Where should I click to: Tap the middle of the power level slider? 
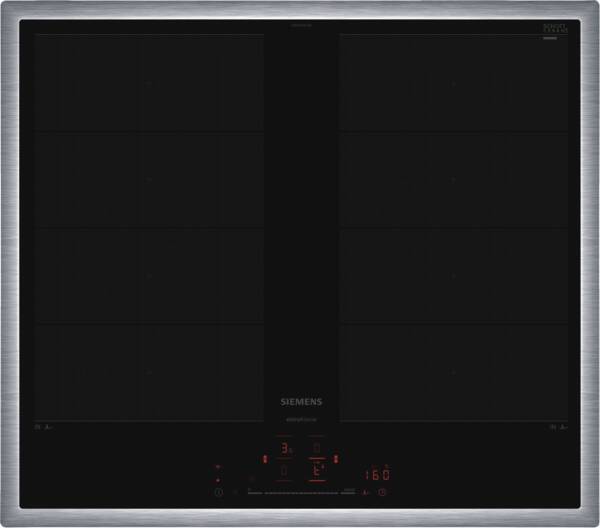click(300, 493)
